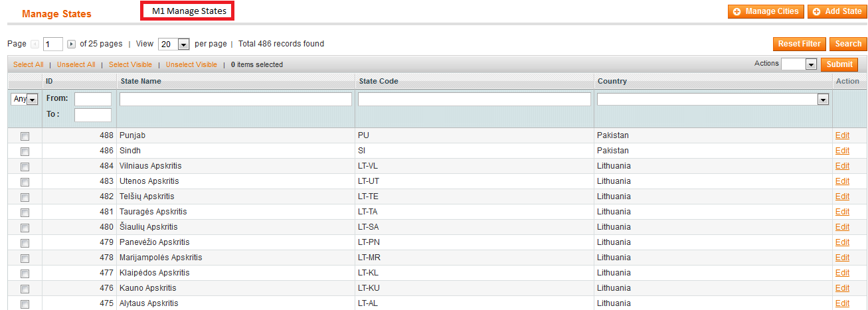The height and width of the screenshot is (310, 868).
Task: Sort by the State Name column header
Action: click(141, 82)
